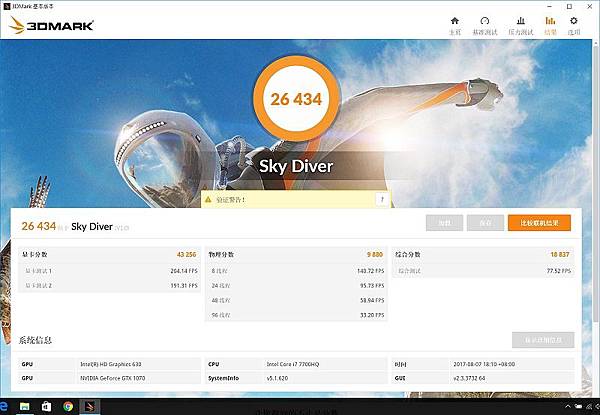The height and width of the screenshot is (415, 600).
Task: Click the NVIDIA GeForce GTX 1070 entry
Action: coord(112,378)
